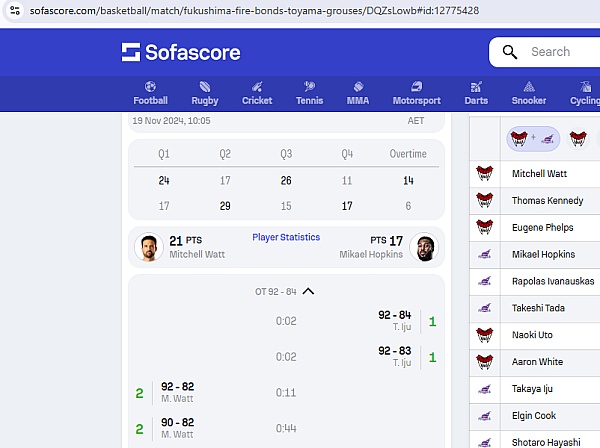Click the match date 19 Nov 2024
This screenshot has height=448, width=600.
tap(171, 121)
